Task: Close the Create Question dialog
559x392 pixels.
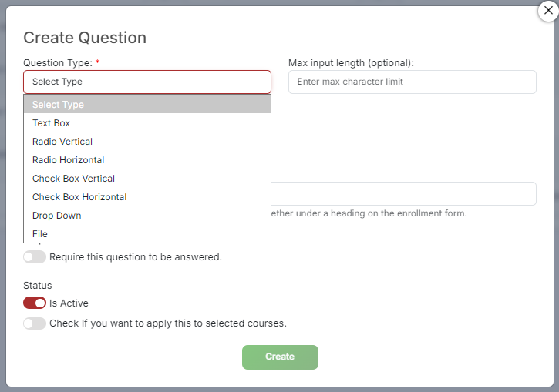Action: pos(548,11)
